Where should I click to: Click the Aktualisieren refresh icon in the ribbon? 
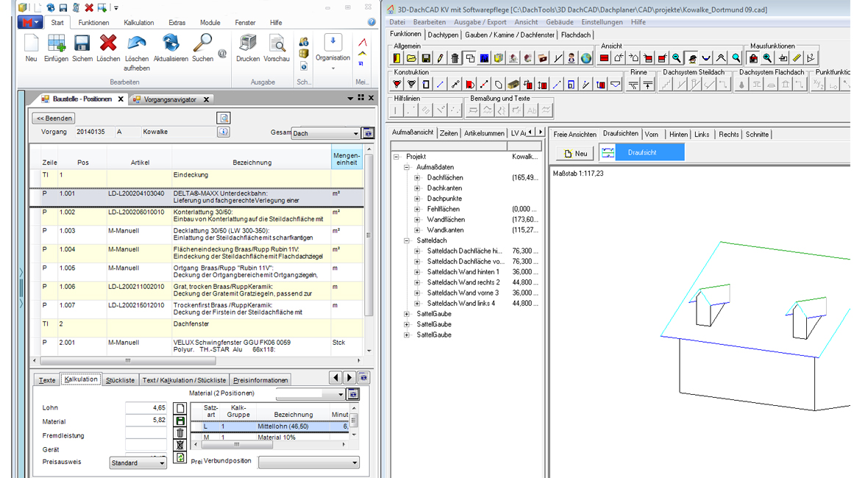tap(171, 43)
